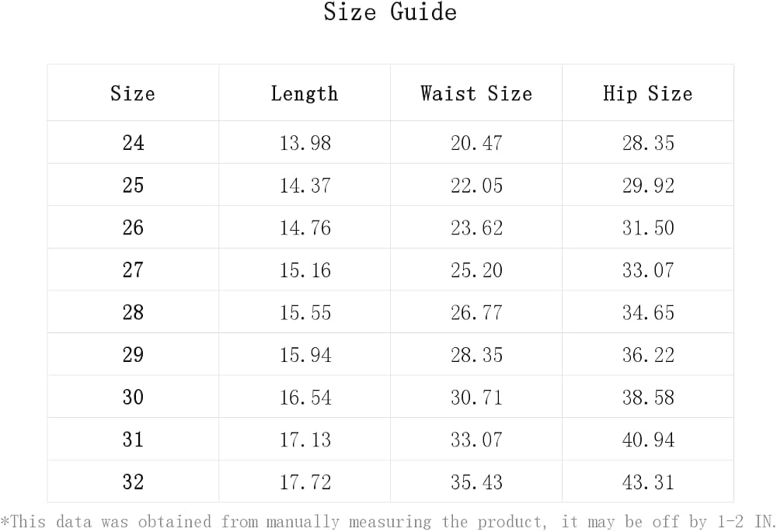Click the manual measurement disclaimer footnote
The width and height of the screenshot is (777, 532).
coord(388,522)
